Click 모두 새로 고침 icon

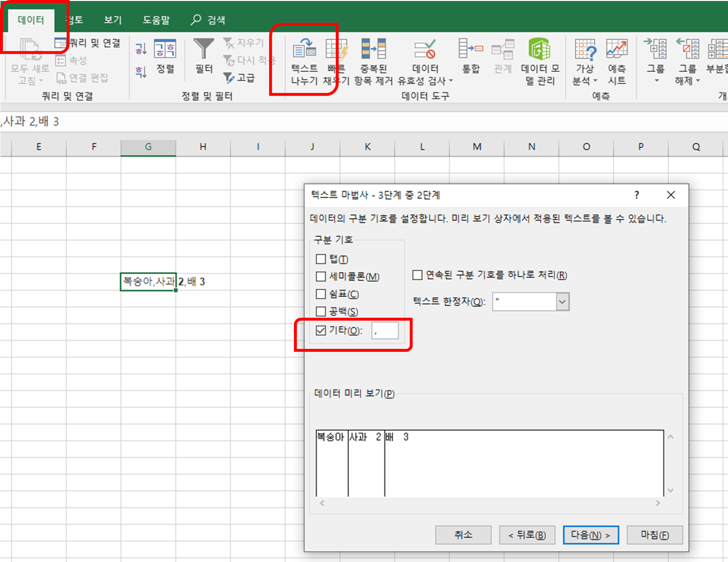coord(30,49)
